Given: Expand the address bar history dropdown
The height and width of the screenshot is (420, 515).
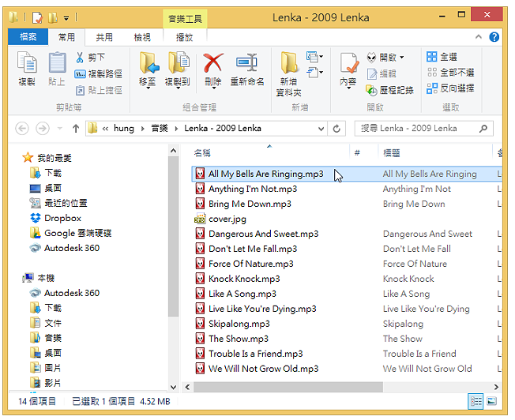Looking at the screenshot, I should coord(321,129).
